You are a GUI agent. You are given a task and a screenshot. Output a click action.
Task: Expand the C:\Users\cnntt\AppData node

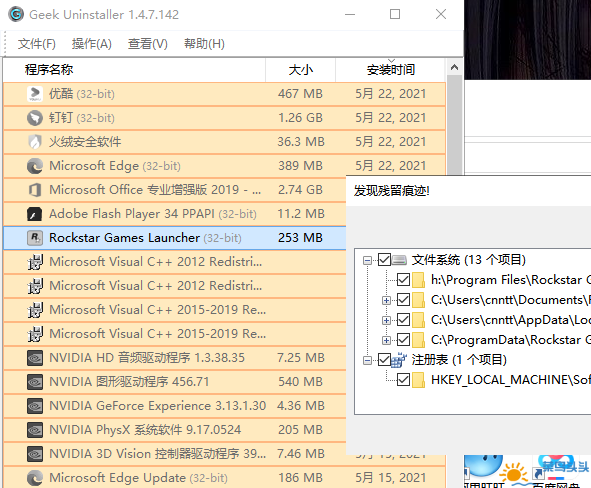coord(386,320)
